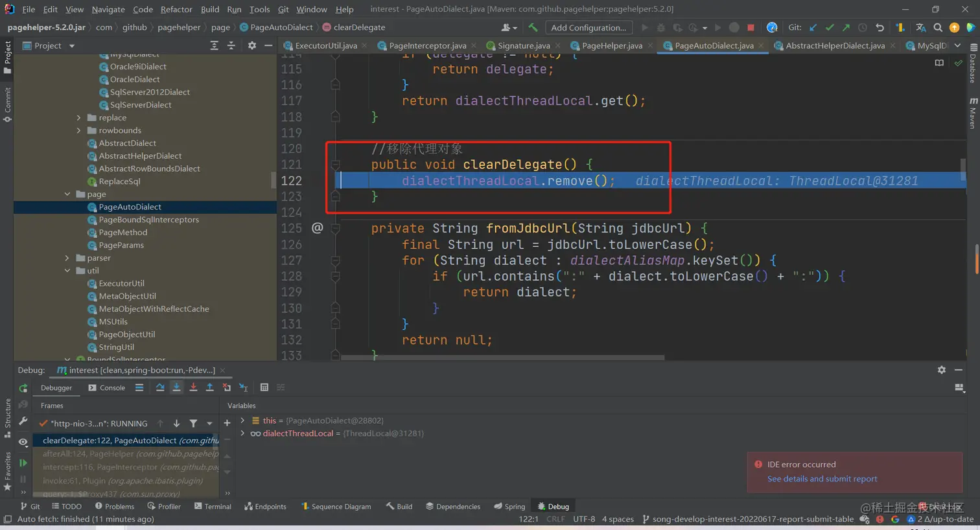
Task: Click the green Build hammer icon
Action: (533, 27)
